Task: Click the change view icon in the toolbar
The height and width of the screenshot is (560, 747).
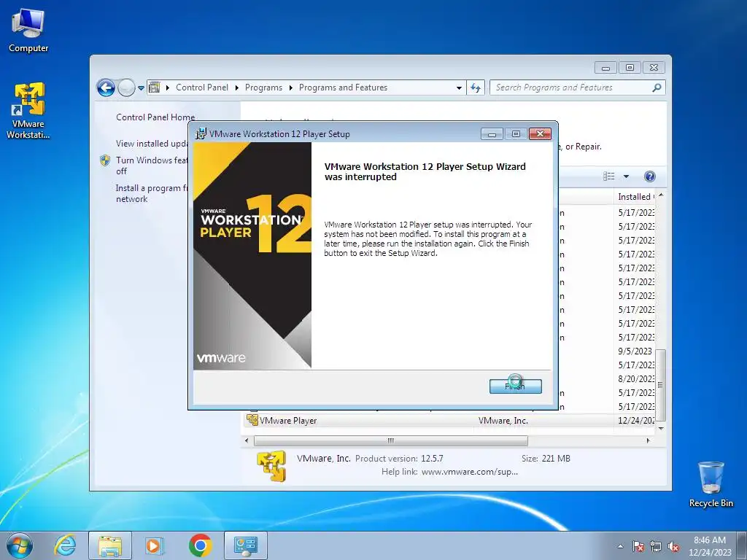Action: click(609, 176)
